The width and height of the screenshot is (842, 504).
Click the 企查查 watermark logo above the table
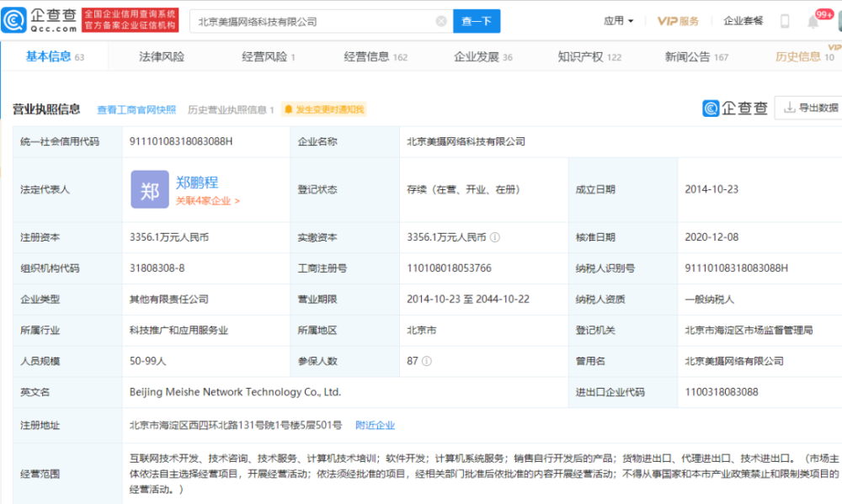coord(736,109)
